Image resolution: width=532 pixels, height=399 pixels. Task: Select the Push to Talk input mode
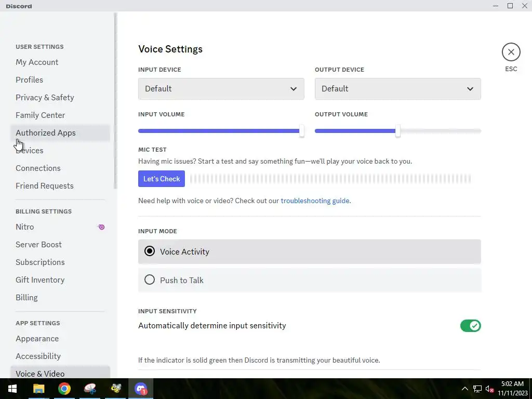(310, 280)
